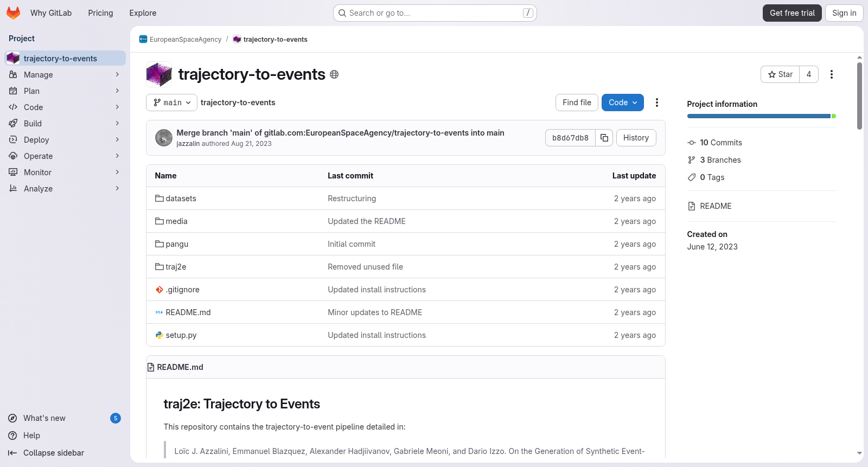The height and width of the screenshot is (467, 868).
Task: Click the markdown icon of README.md
Action: [x=159, y=312]
